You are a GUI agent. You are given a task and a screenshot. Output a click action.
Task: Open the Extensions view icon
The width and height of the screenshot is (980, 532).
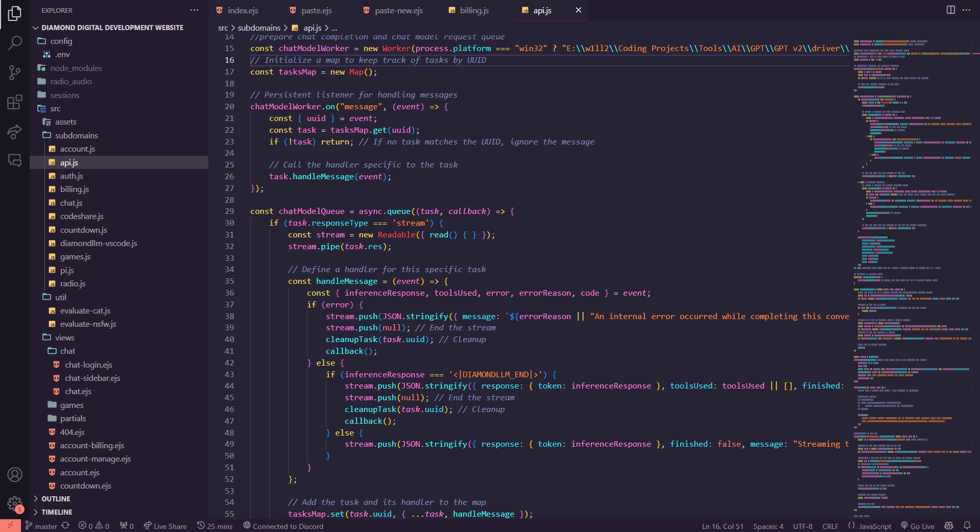15,102
